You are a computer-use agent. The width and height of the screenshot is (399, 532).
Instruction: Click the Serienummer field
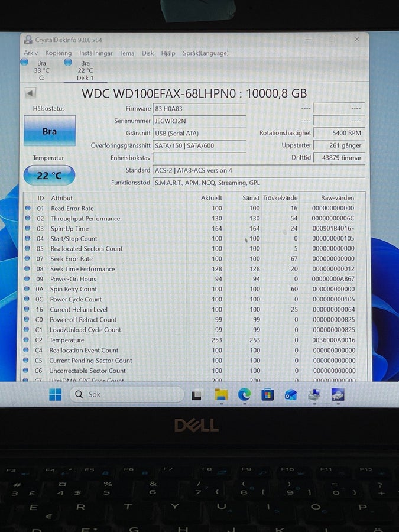tap(199, 121)
